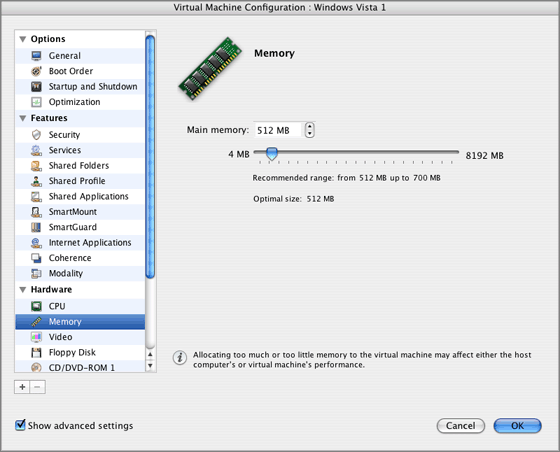This screenshot has height=452, width=560.
Task: Click the General monitor icon
Action: (36, 56)
